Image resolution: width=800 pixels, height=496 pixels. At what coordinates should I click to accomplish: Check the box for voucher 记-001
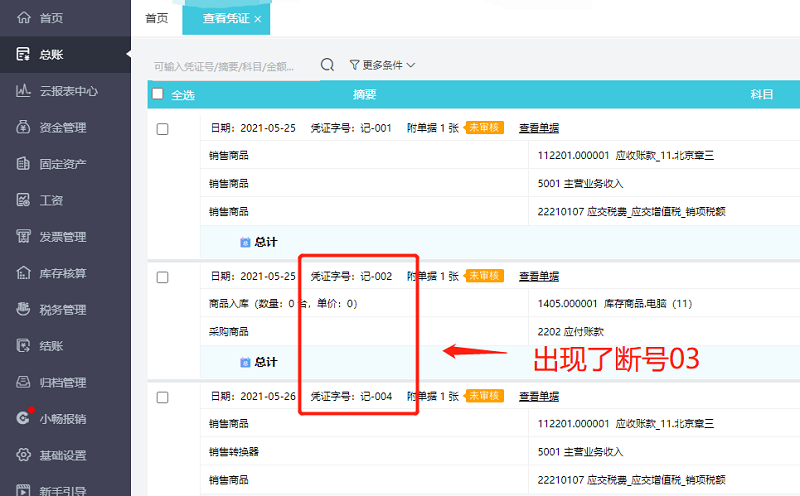pyautogui.click(x=162, y=129)
